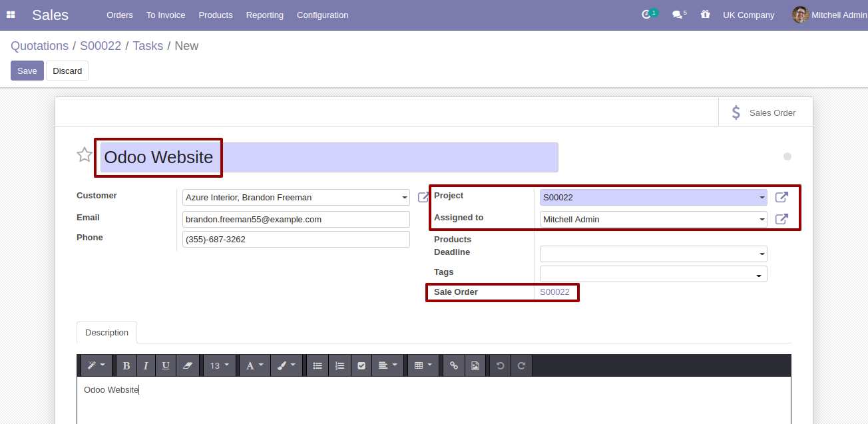Image resolution: width=868 pixels, height=424 pixels.
Task: Open background color brush dropdown
Action: 286,365
